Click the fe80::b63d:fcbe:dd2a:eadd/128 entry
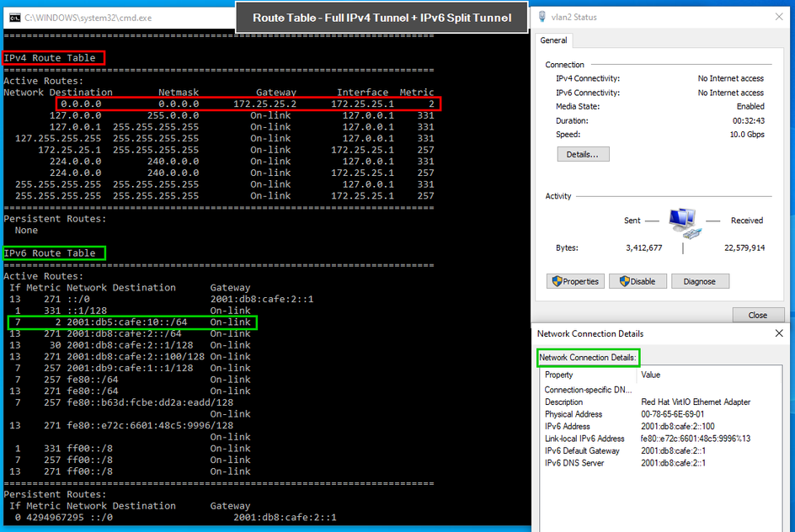 click(x=150, y=402)
